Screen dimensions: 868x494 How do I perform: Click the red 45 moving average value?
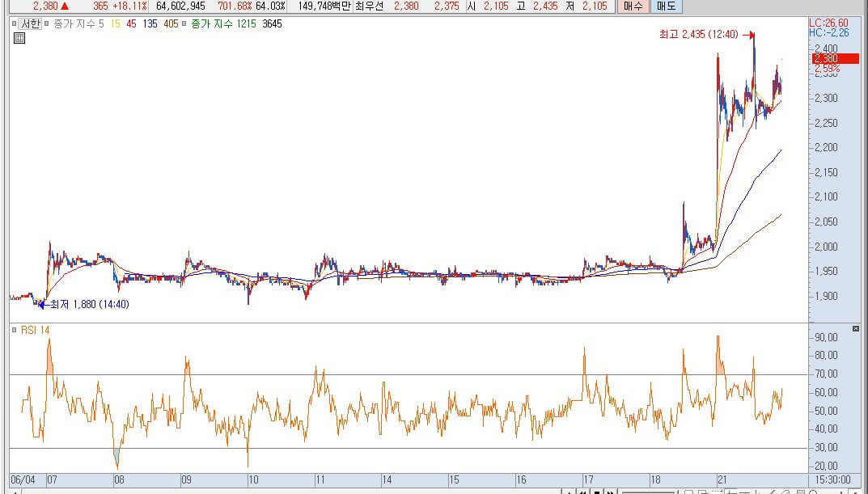[x=131, y=23]
